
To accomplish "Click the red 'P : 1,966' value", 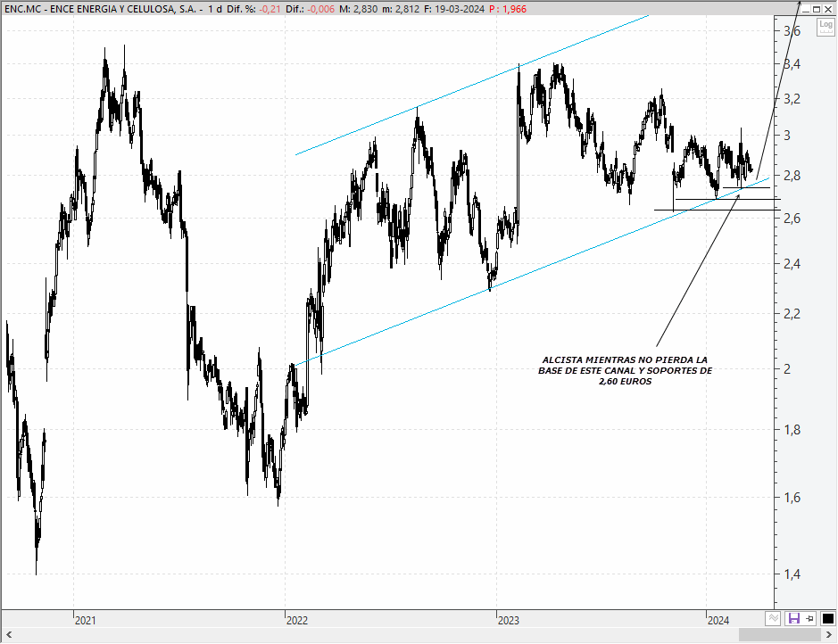I will [508, 9].
